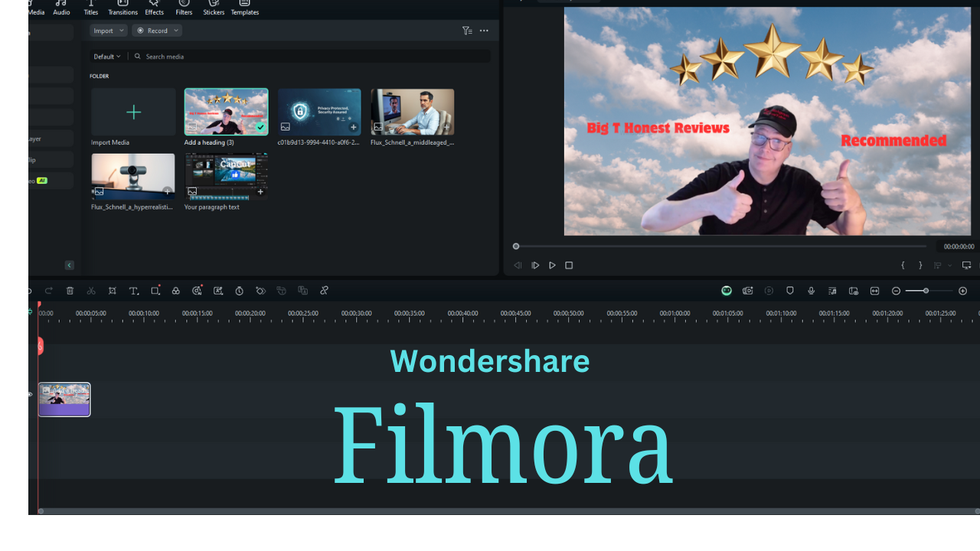
Task: Open the Stickers tab
Action: click(214, 8)
